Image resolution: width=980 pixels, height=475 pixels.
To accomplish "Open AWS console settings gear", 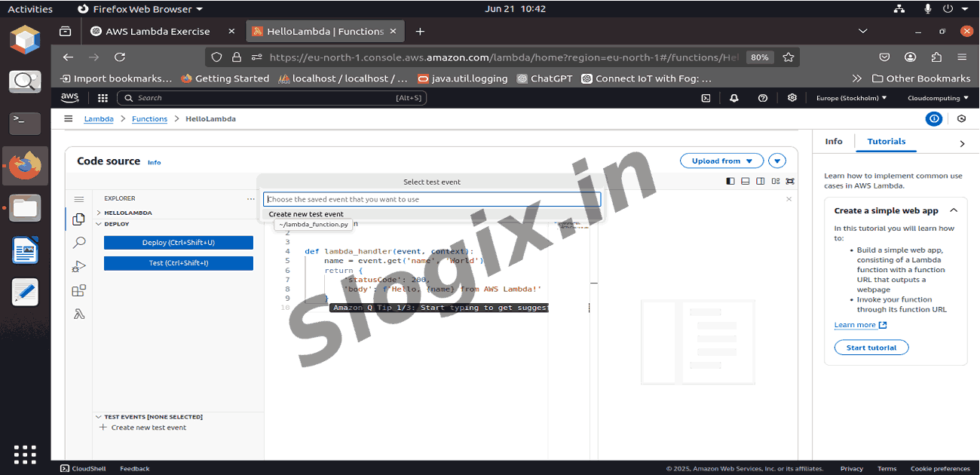I will (792, 98).
